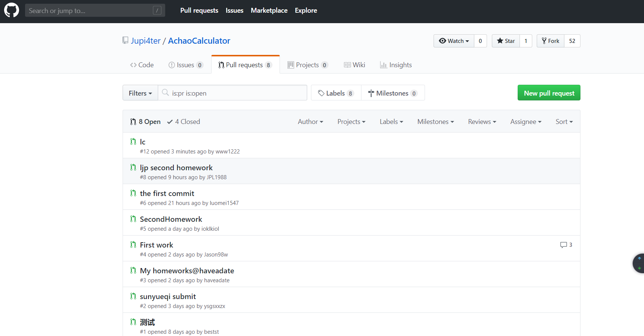The width and height of the screenshot is (644, 336).
Task: Open the Insights tab
Action: [x=396, y=65]
